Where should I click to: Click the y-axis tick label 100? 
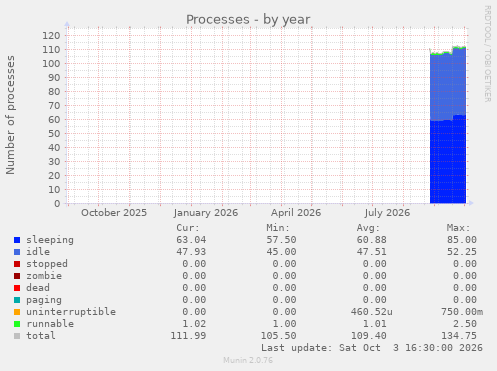(x=51, y=64)
